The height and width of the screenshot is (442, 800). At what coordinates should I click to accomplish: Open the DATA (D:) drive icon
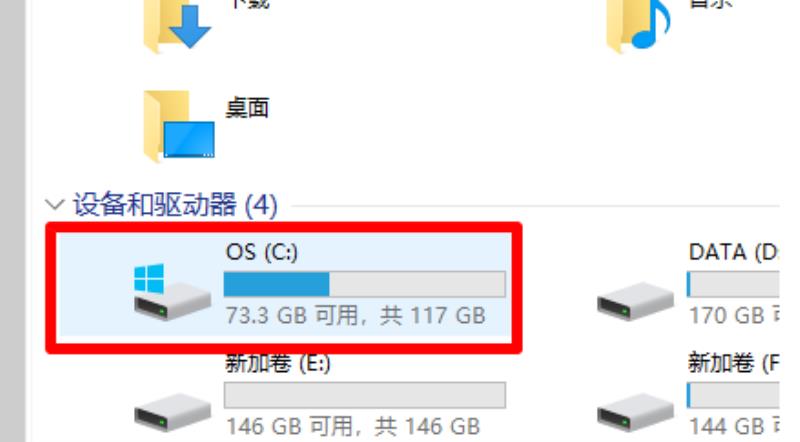tap(635, 301)
